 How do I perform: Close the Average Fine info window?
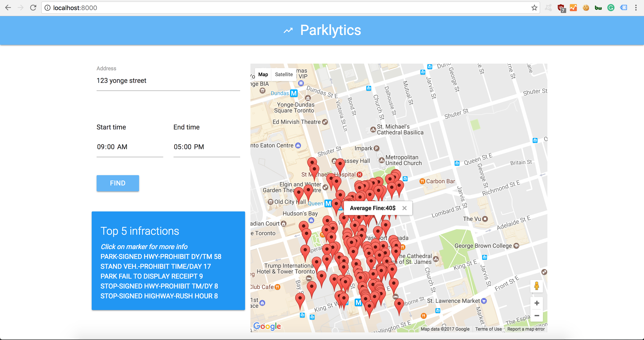404,208
